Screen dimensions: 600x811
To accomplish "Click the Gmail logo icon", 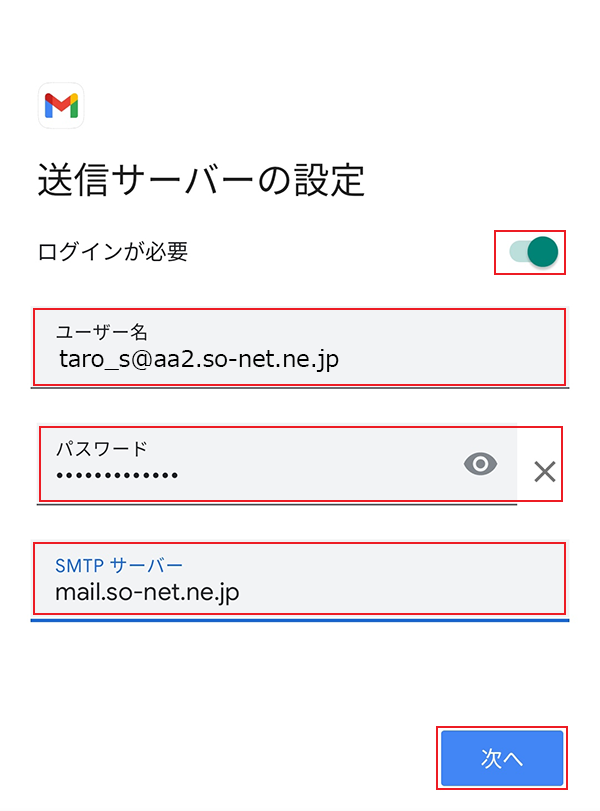I will click(x=61, y=105).
